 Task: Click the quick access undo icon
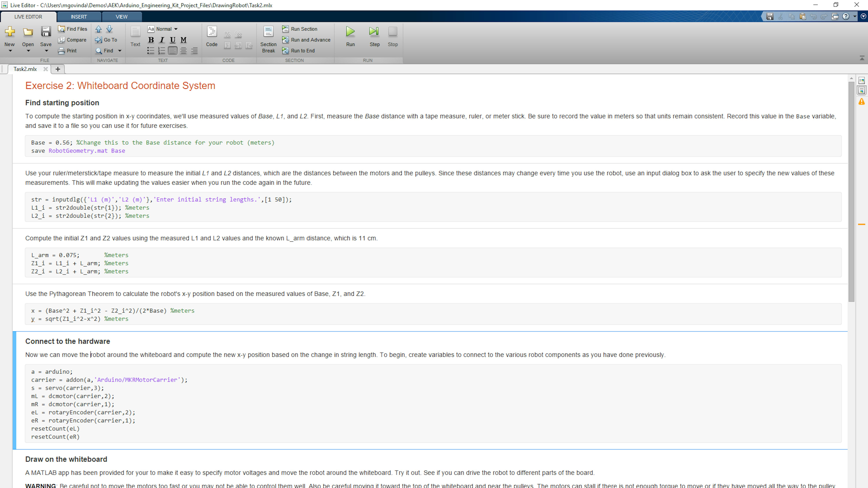[813, 16]
